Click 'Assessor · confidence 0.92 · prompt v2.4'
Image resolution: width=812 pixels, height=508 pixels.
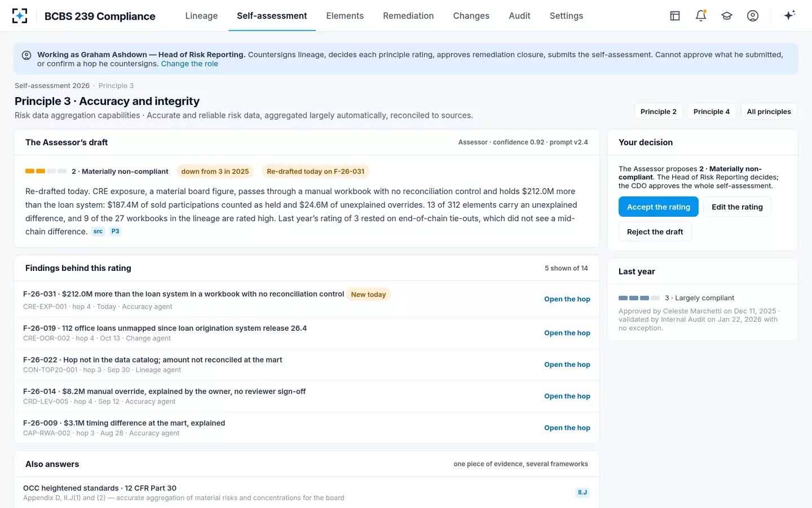click(523, 142)
